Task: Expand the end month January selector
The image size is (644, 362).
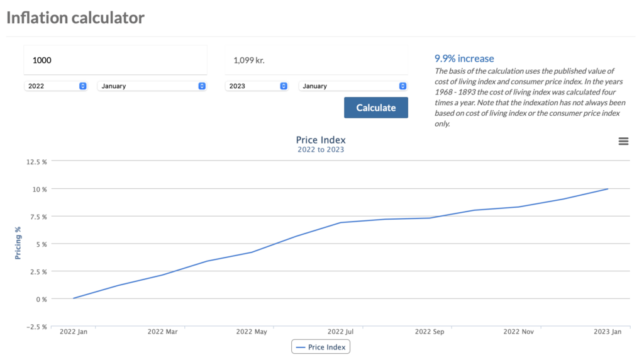Action: point(353,86)
